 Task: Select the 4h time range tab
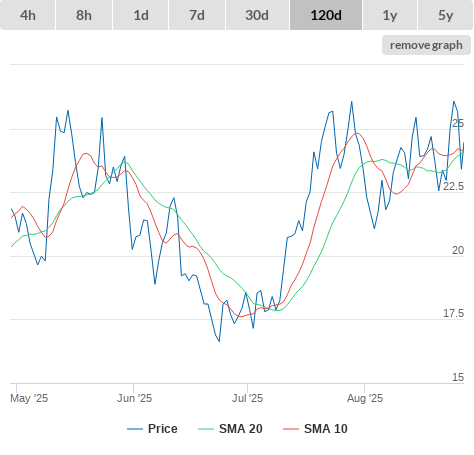click(28, 15)
